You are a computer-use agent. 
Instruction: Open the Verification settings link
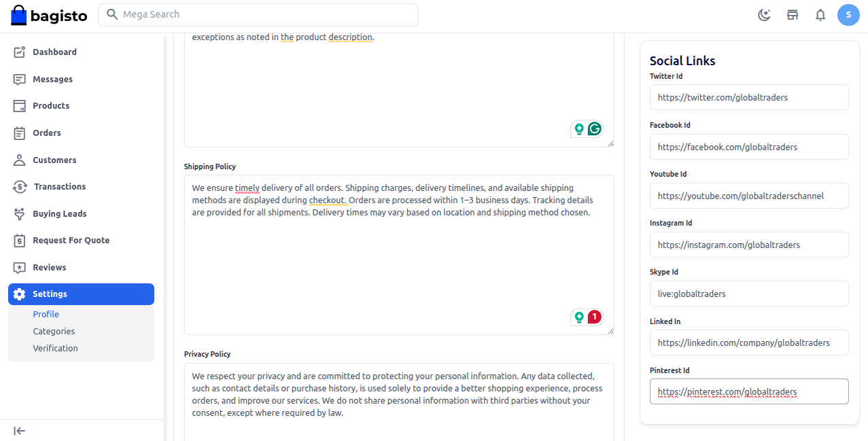(55, 349)
